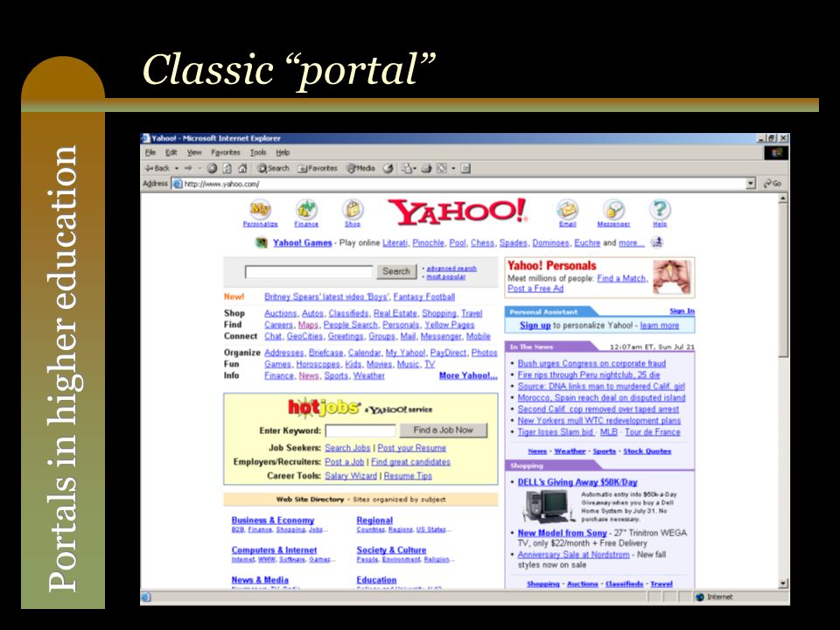This screenshot has height=630, width=840.
Task: Go to the Home page icon
Action: click(242, 168)
